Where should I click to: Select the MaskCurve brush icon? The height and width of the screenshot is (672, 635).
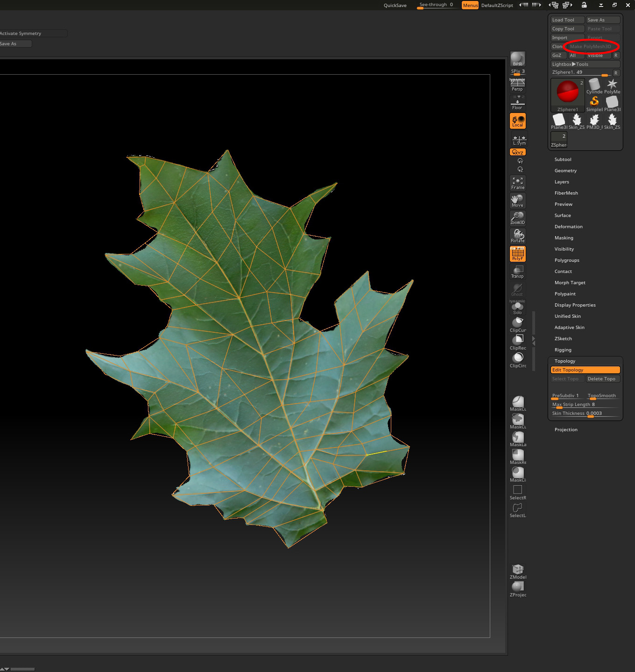[518, 404]
